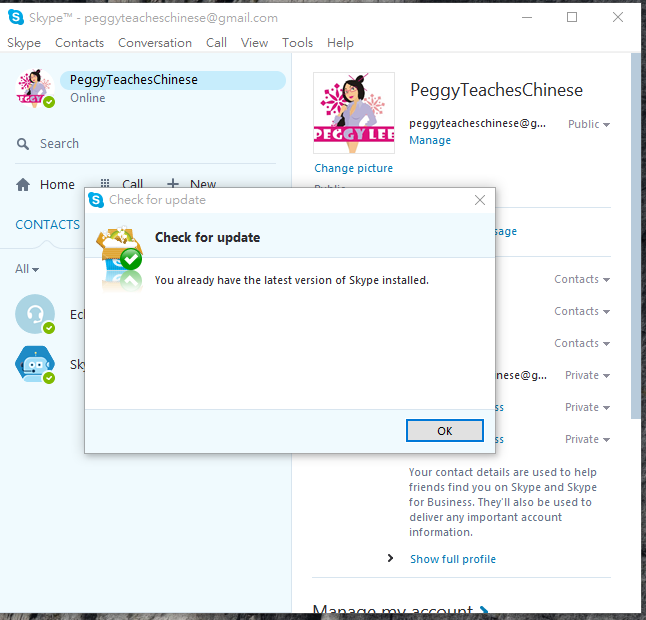
Task: Click the plus New icon
Action: [173, 183]
